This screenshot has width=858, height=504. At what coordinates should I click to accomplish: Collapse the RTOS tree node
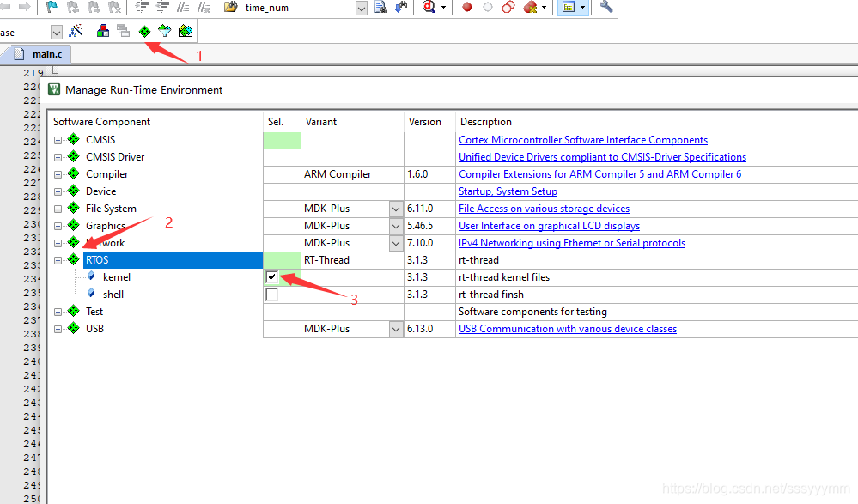[x=58, y=260]
